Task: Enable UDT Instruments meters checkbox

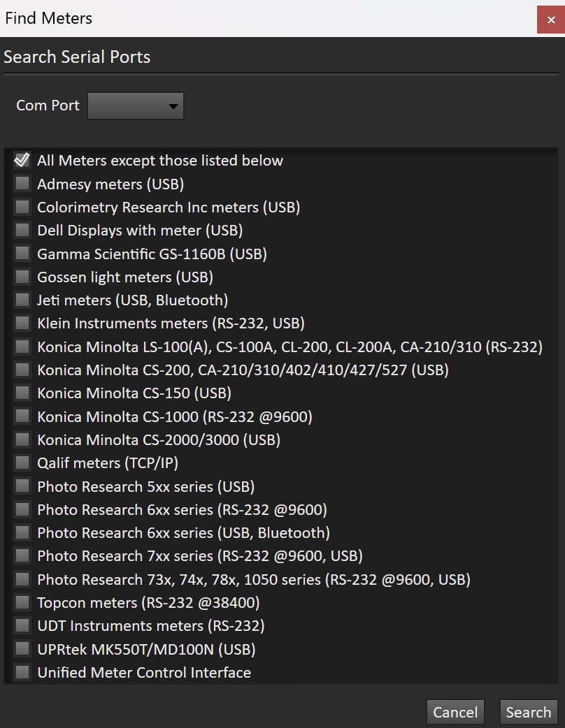Action: [x=22, y=625]
